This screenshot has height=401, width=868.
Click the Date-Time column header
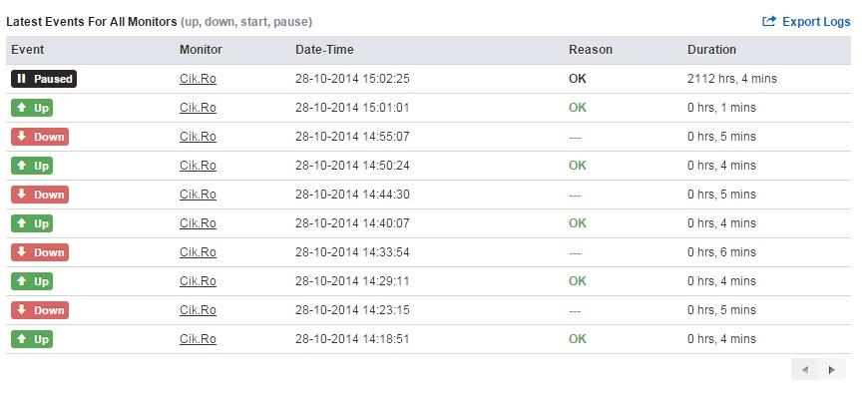(x=324, y=50)
